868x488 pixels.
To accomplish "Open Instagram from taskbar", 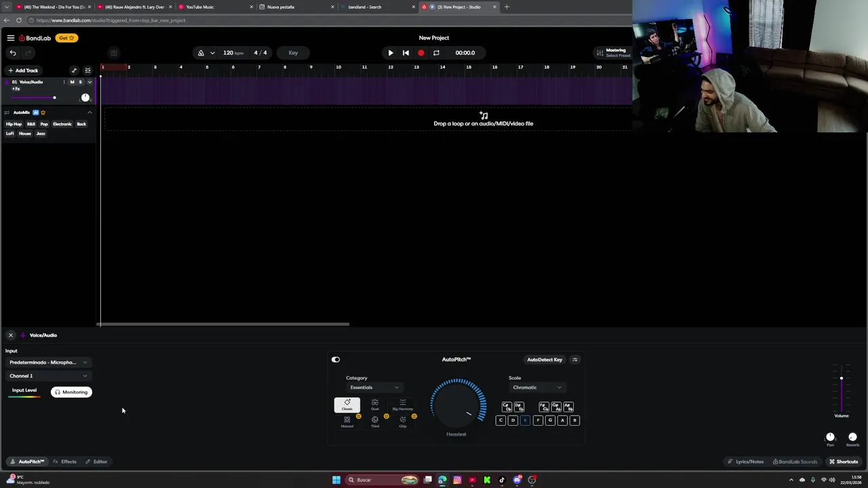I will (x=457, y=481).
